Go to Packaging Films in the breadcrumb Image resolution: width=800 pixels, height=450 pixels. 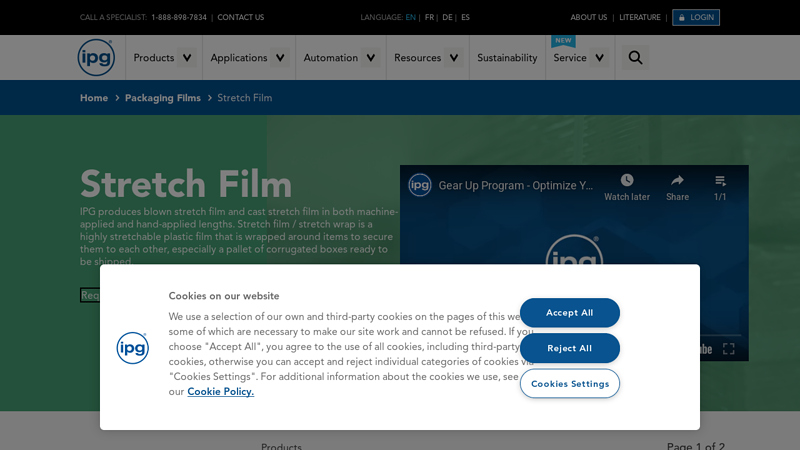[x=163, y=98]
